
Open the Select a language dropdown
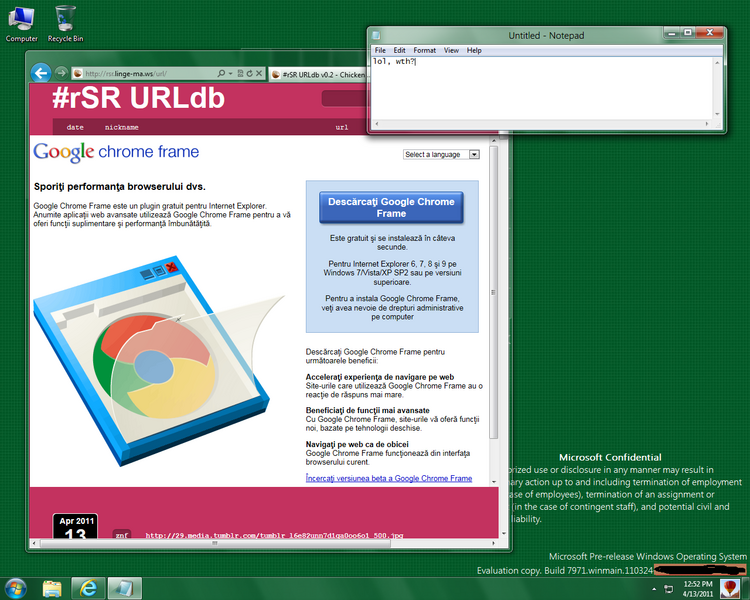click(x=441, y=155)
